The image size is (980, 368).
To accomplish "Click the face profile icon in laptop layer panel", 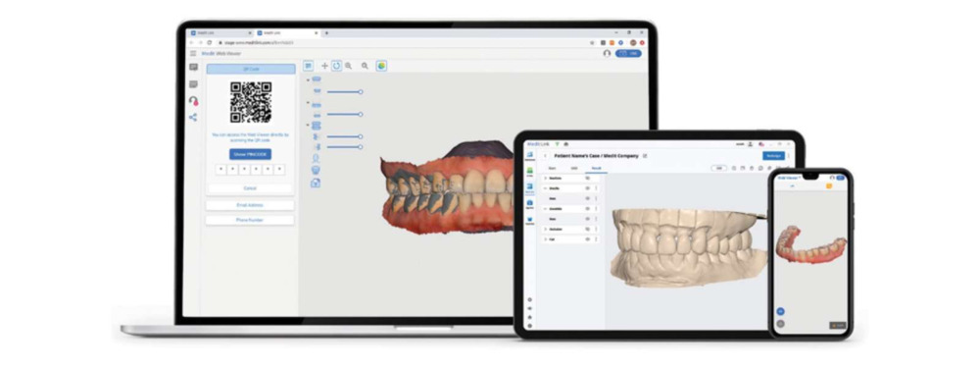I will coord(316,158).
